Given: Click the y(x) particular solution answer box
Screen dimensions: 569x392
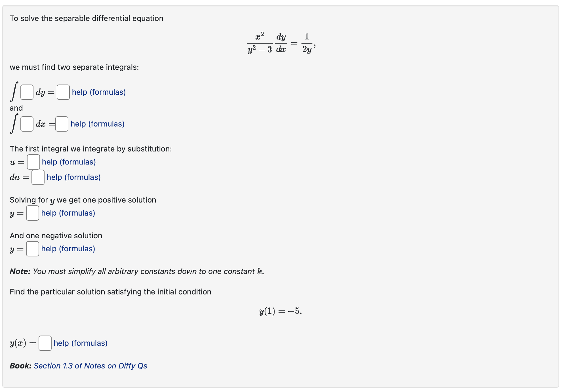Looking at the screenshot, I should (x=45, y=343).
